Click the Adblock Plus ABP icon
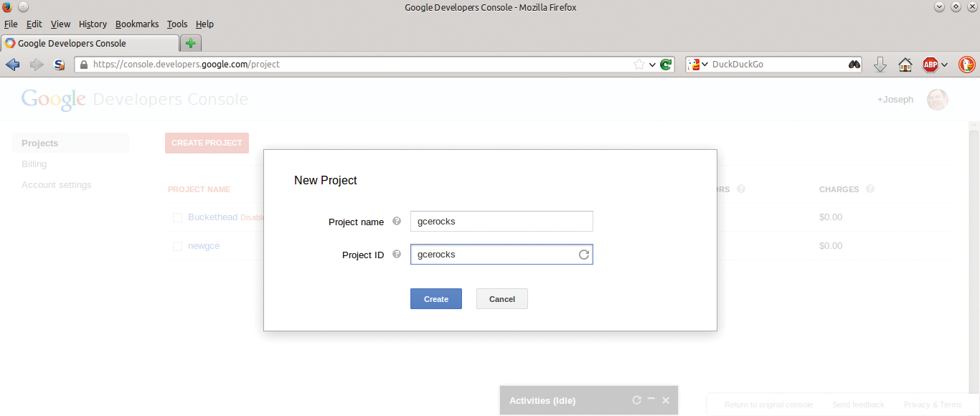This screenshot has width=980, height=416. [930, 65]
